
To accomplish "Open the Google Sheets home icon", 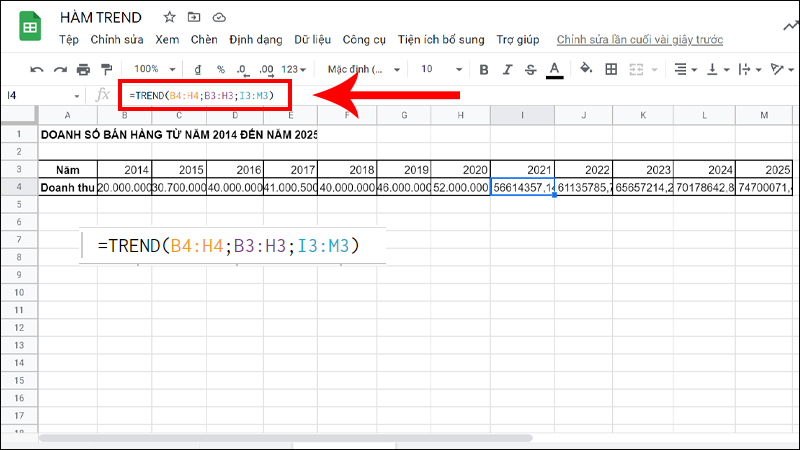I will tap(30, 28).
